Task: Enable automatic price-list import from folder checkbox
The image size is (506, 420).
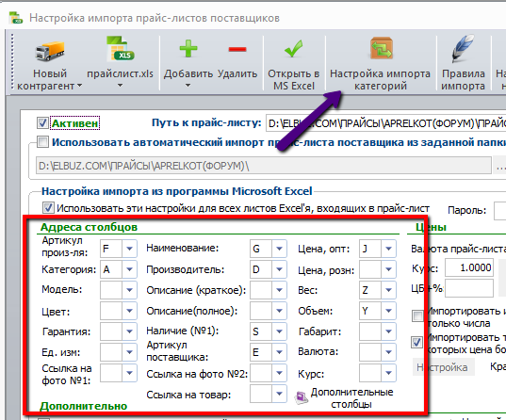Action: point(42,141)
